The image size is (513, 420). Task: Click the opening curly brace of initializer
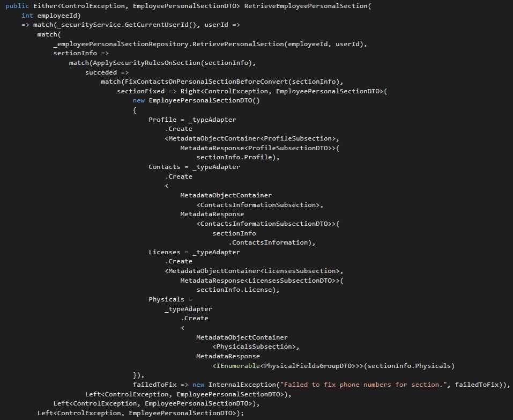coord(135,110)
